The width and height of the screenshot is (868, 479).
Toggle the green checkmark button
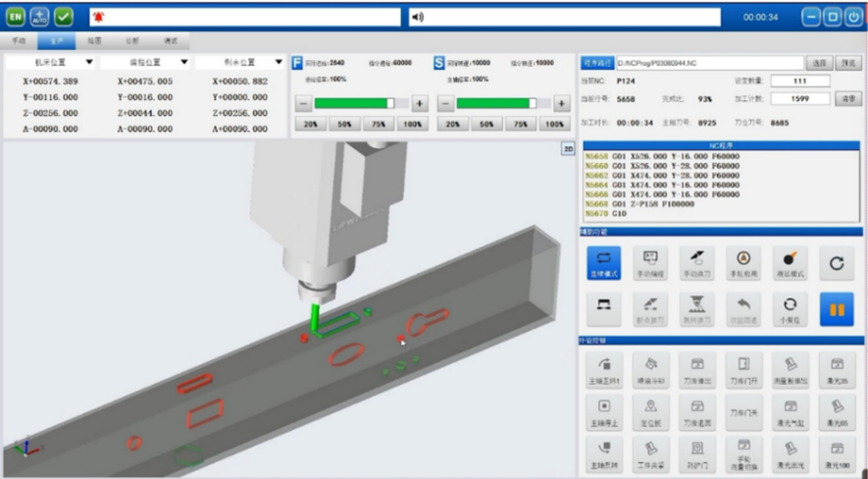(x=64, y=17)
